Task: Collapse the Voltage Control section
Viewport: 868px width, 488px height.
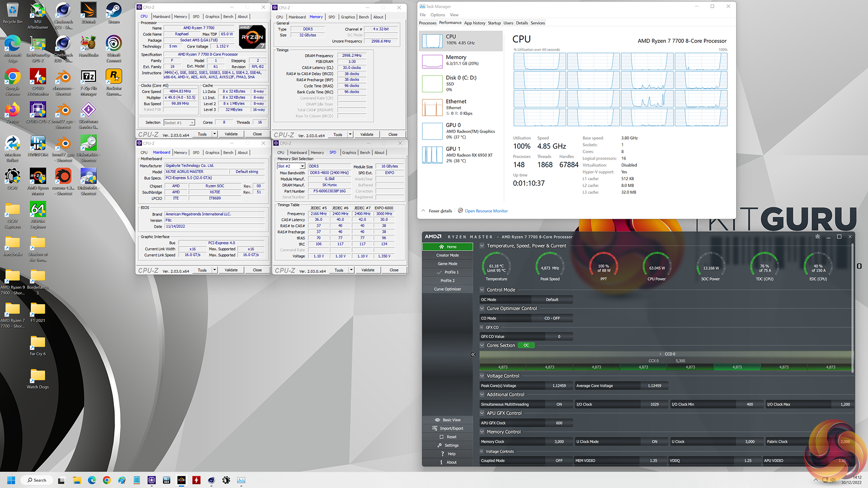Action: click(x=482, y=376)
